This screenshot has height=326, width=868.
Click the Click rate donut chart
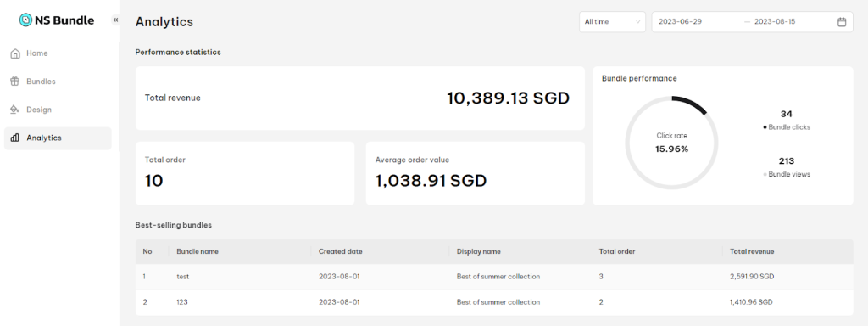671,143
